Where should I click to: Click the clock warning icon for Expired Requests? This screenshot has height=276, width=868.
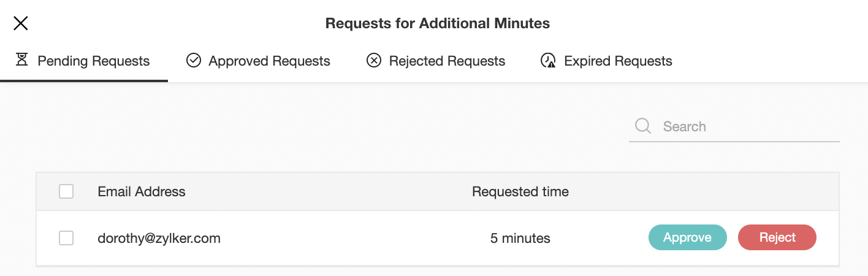point(548,60)
